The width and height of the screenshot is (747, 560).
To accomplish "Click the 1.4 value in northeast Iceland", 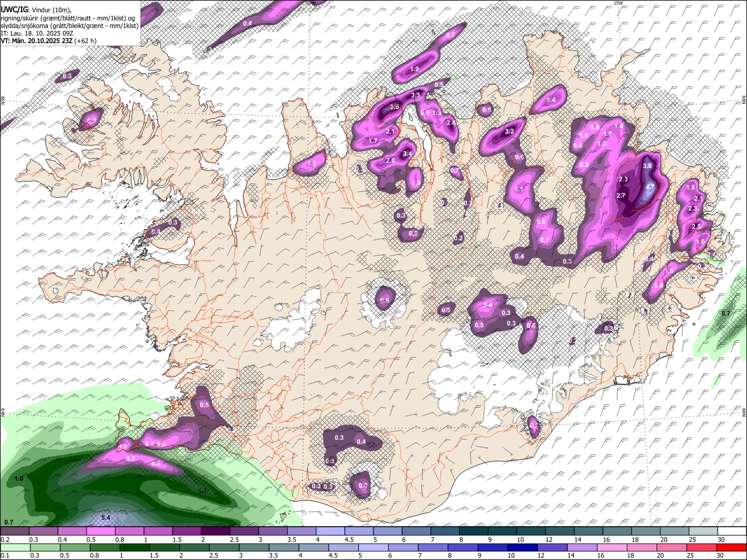I will click(x=551, y=100).
